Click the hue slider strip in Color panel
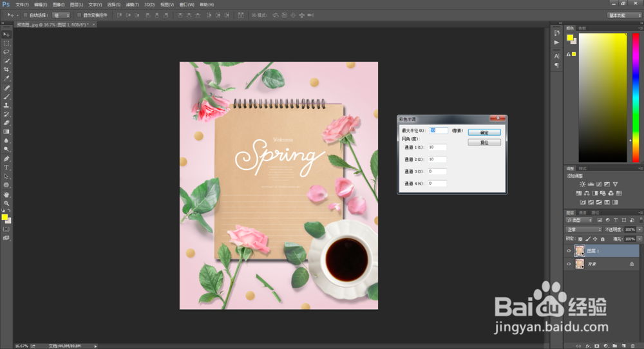 (x=636, y=98)
